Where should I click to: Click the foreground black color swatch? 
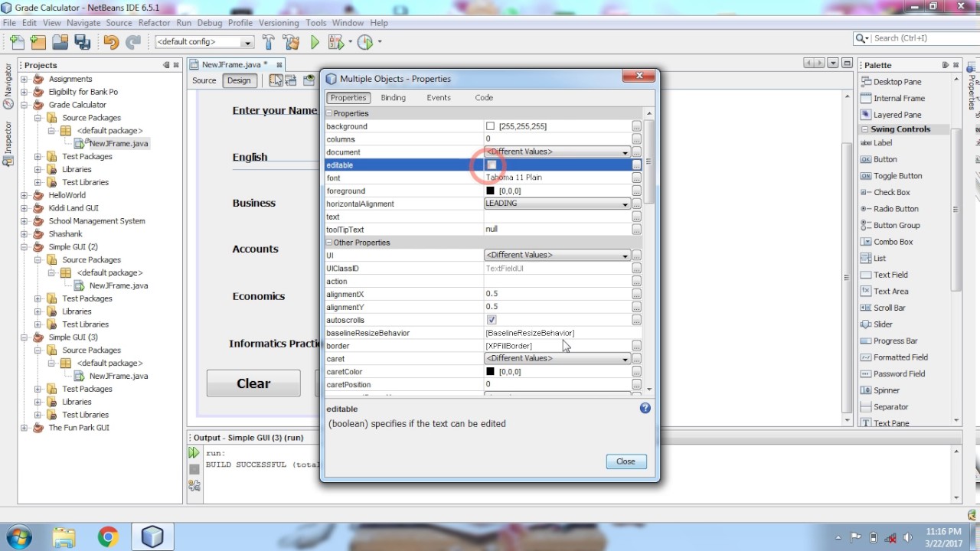coord(491,191)
